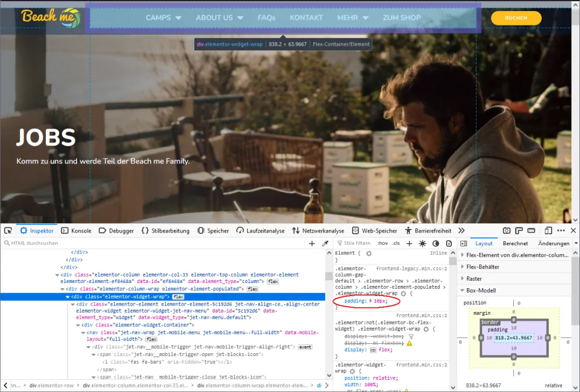Viewport: 580px width, 392px height.
Task: Switch to the Debugger tab
Action: 117,231
